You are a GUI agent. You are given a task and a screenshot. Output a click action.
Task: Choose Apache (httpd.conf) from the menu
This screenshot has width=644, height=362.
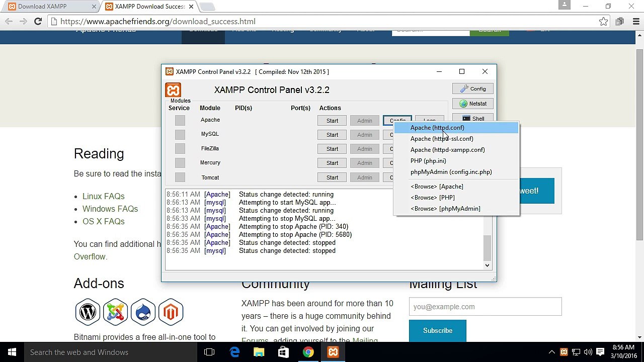pyautogui.click(x=456, y=128)
